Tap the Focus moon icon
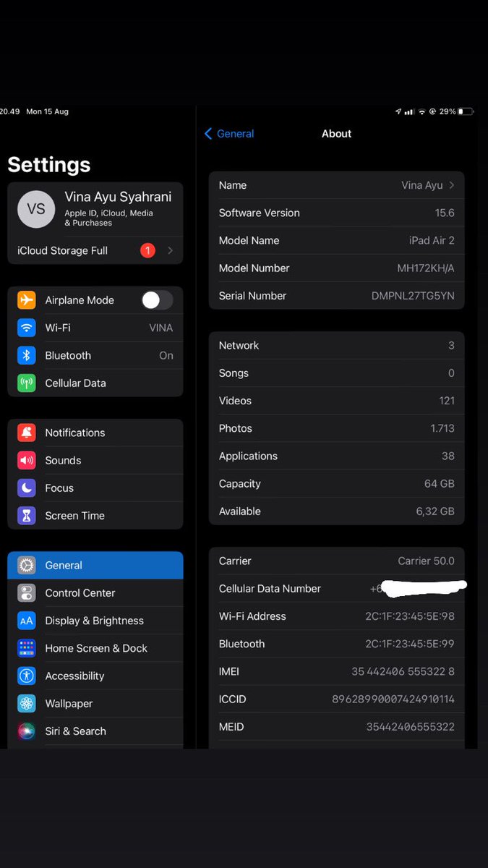The image size is (488, 868). [27, 488]
